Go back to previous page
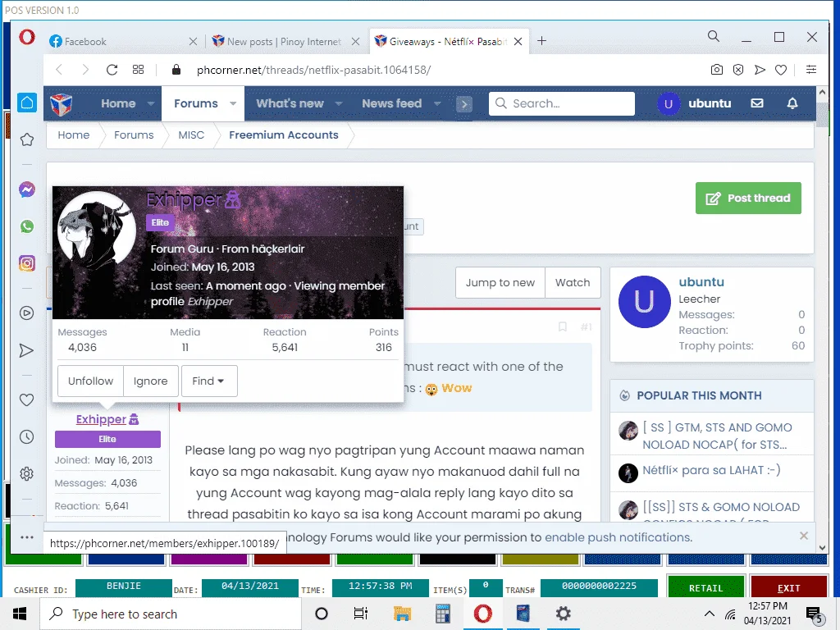This screenshot has width=840, height=630. [x=59, y=70]
